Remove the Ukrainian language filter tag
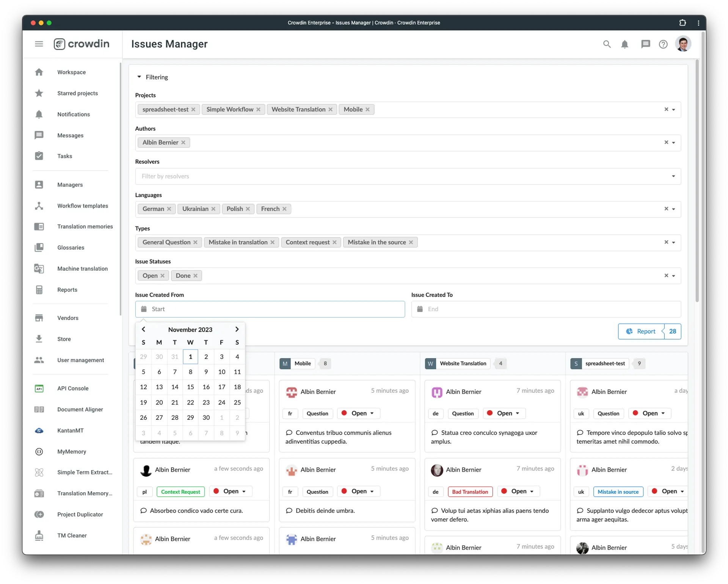Image resolution: width=728 pixels, height=584 pixels. [212, 209]
